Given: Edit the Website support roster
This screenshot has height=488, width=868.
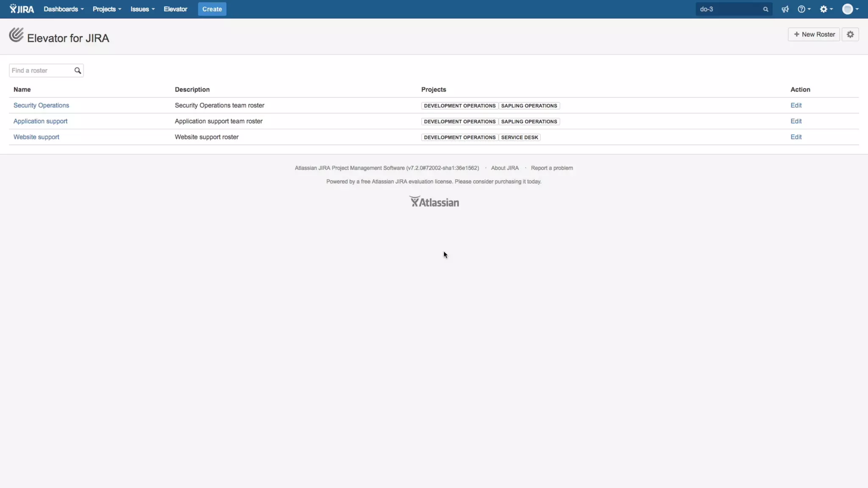Looking at the screenshot, I should tap(796, 137).
